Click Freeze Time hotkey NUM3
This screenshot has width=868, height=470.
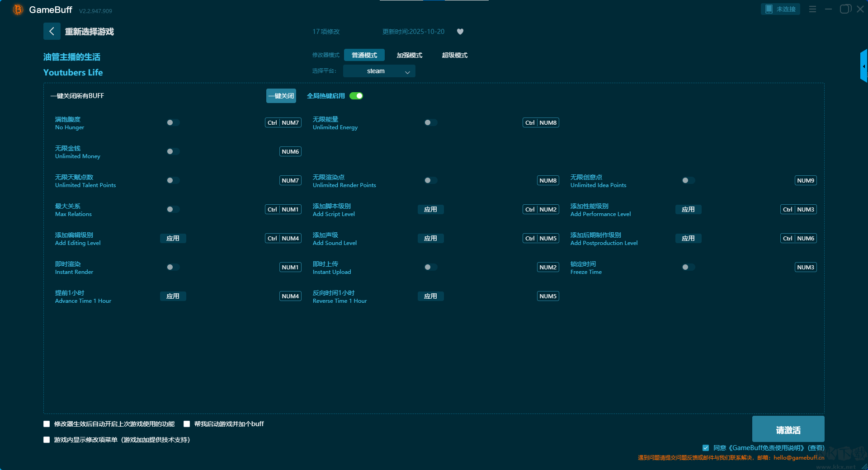[806, 267]
